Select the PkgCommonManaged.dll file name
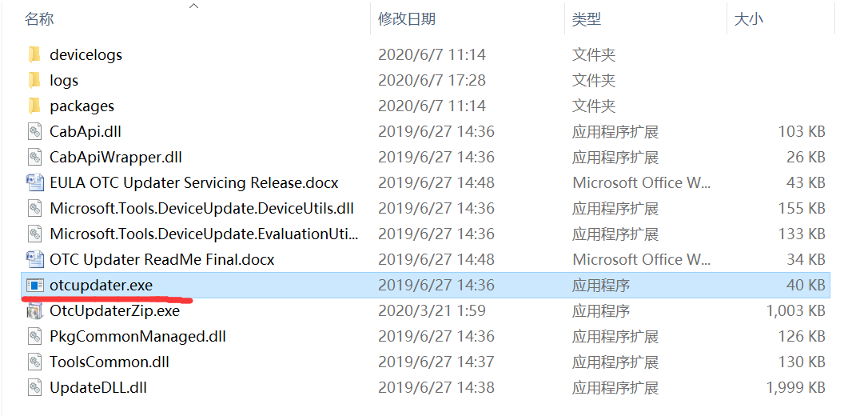This screenshot has width=868, height=416. (137, 336)
